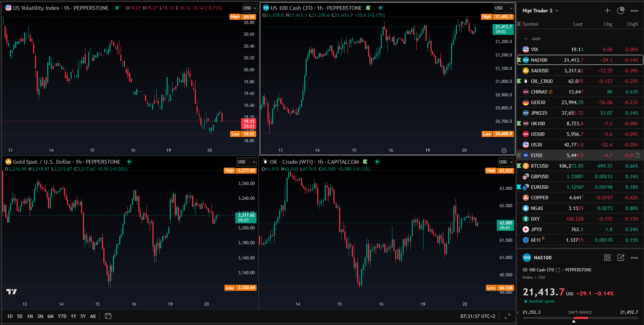644x325 pixels.
Task: Open the USD currency dropdown on the Gold chart
Action: [x=246, y=162]
